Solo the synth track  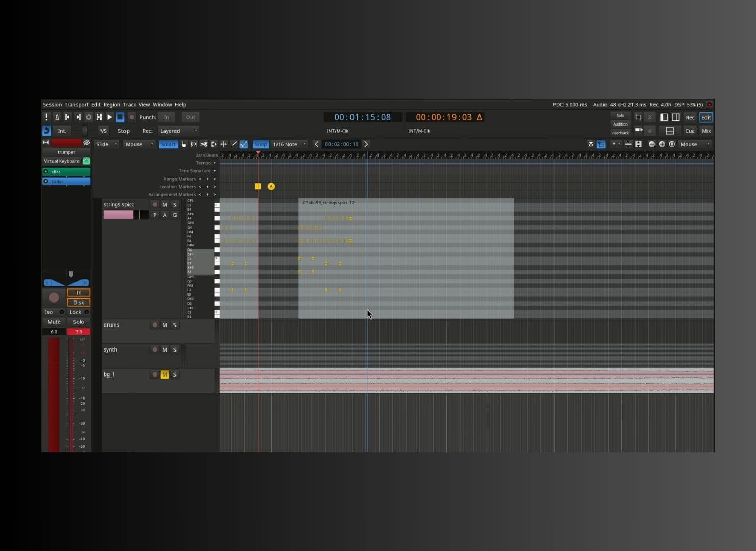coord(174,350)
